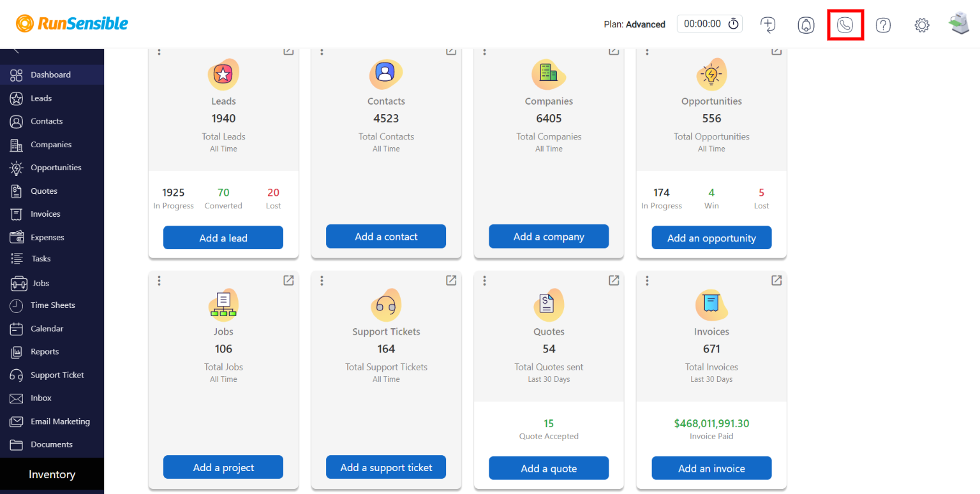
Task: Open the Jobs card three-dot menu
Action: point(159,280)
